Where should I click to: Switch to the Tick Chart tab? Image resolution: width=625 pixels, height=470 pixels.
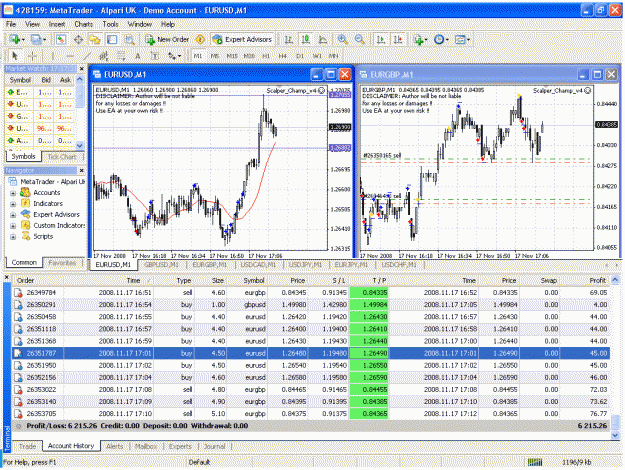[62, 157]
